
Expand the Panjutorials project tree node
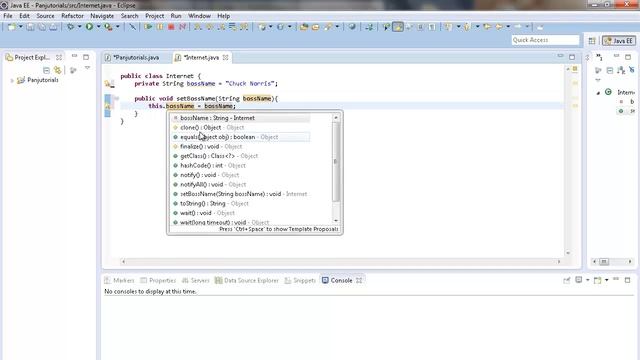(x=12, y=80)
